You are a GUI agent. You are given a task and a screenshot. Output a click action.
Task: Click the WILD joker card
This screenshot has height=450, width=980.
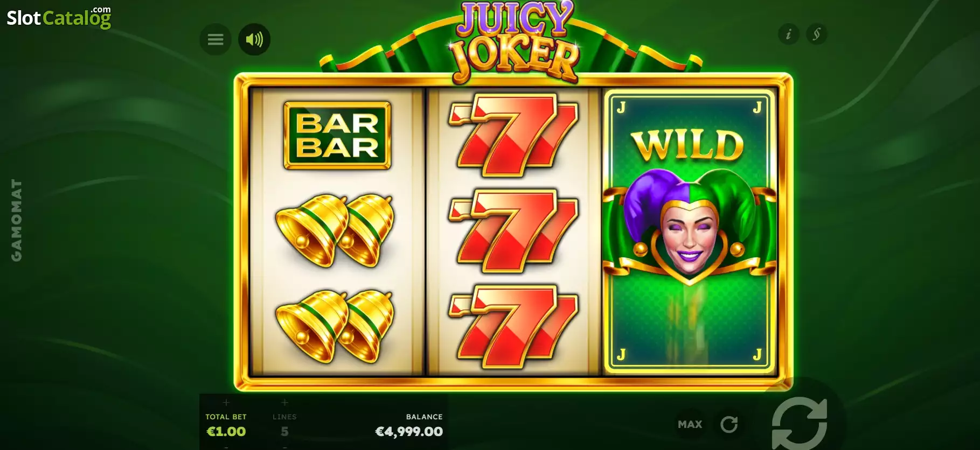[x=690, y=231]
